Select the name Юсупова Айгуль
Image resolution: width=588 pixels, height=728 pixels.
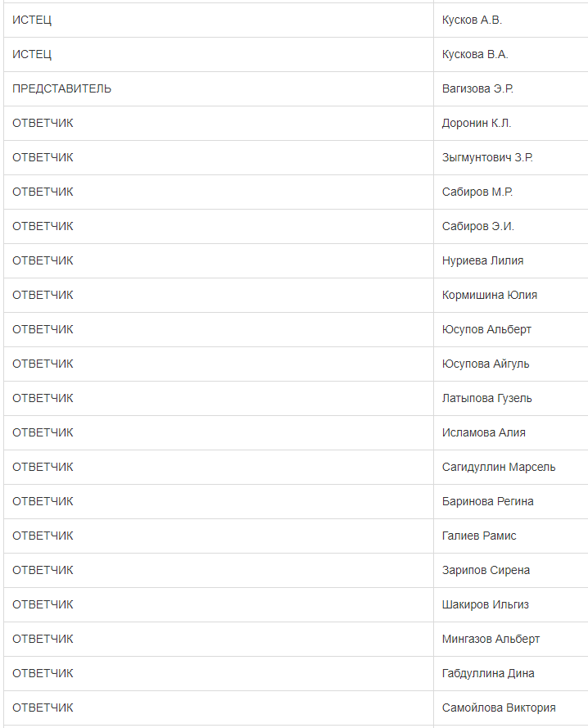pos(486,364)
